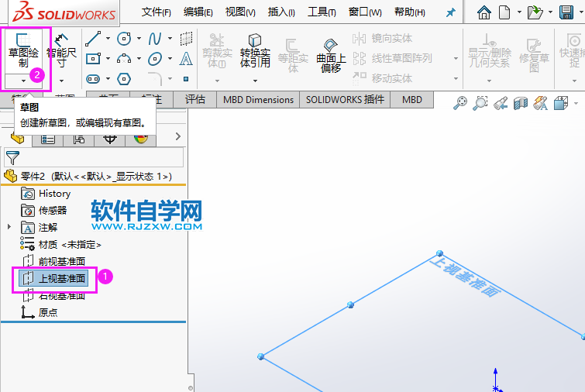Expand the Spline tool dropdown arrow
This screenshot has height=392, width=585.
pyautogui.click(x=170, y=39)
